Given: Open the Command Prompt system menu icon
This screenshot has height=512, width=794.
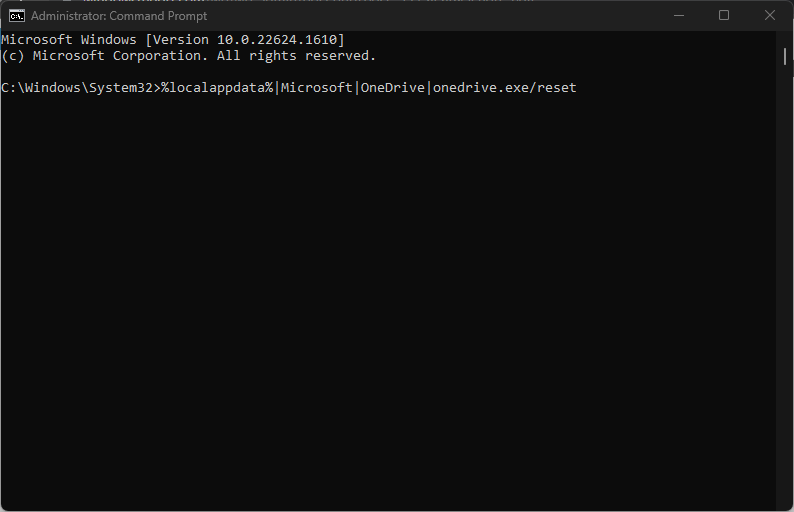Looking at the screenshot, I should (x=17, y=16).
